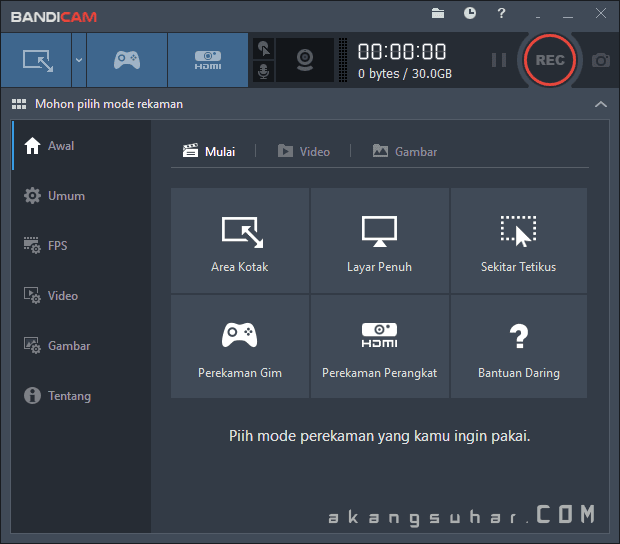Open the Video settings in sidebar
Viewport: 620px width, 544px height.
81,296
